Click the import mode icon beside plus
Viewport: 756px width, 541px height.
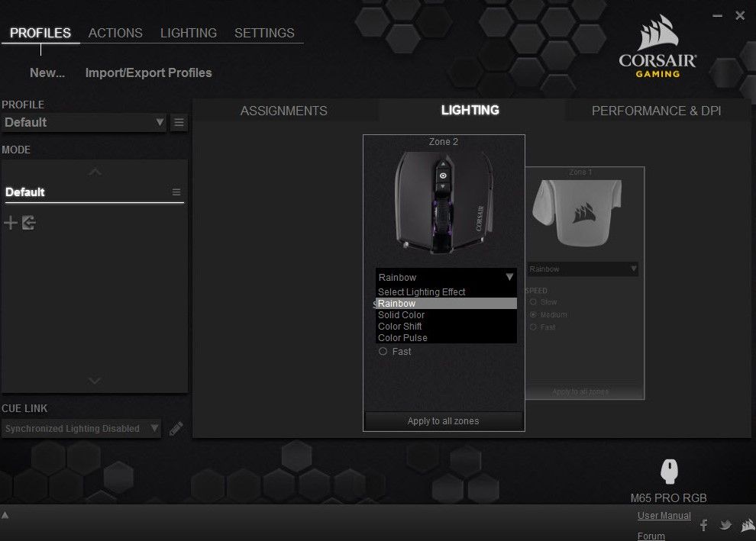[x=28, y=223]
